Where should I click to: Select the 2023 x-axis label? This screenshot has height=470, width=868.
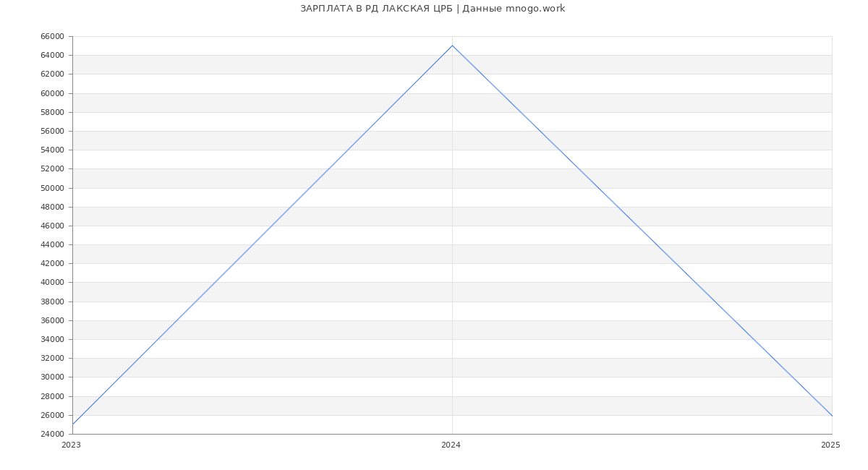click(71, 445)
